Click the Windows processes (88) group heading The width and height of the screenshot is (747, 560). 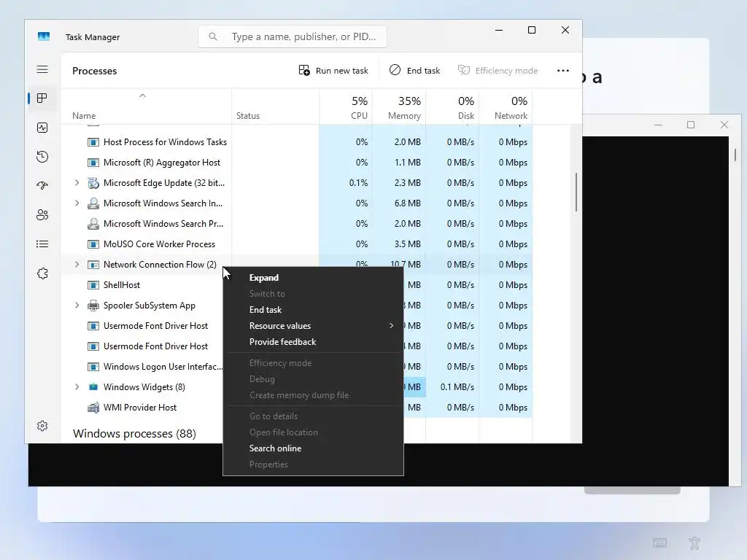tap(134, 433)
